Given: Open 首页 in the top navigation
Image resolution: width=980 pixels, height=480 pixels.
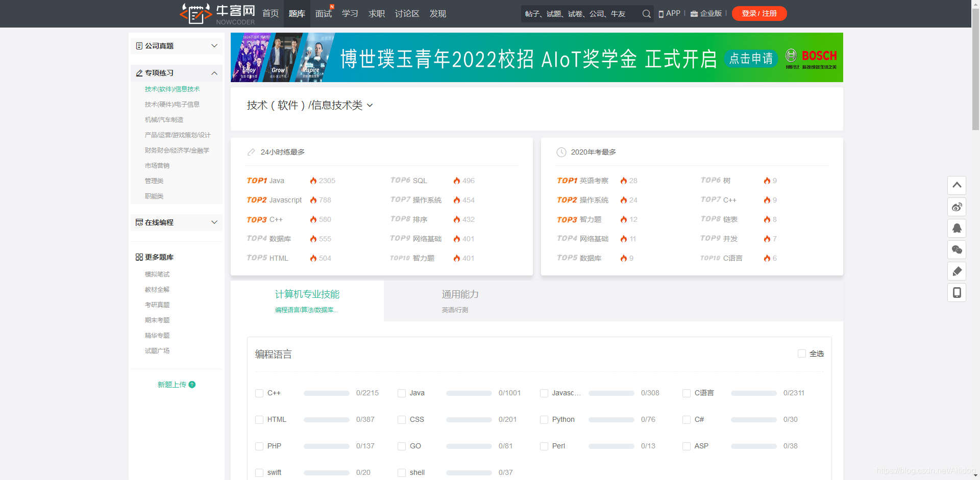Looking at the screenshot, I should point(271,14).
